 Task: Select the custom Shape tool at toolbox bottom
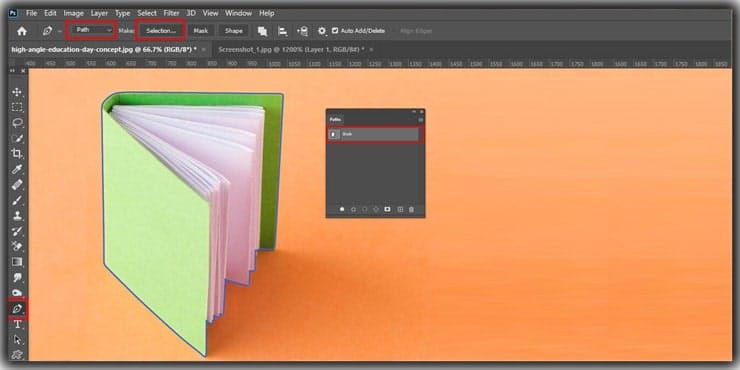coord(17,354)
